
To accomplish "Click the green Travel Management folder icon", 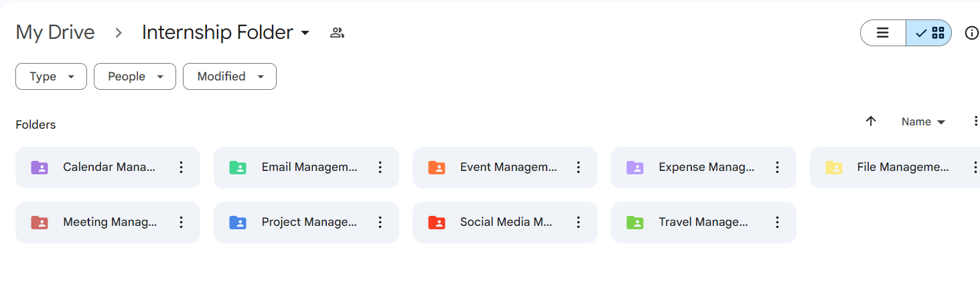I will tap(635, 223).
